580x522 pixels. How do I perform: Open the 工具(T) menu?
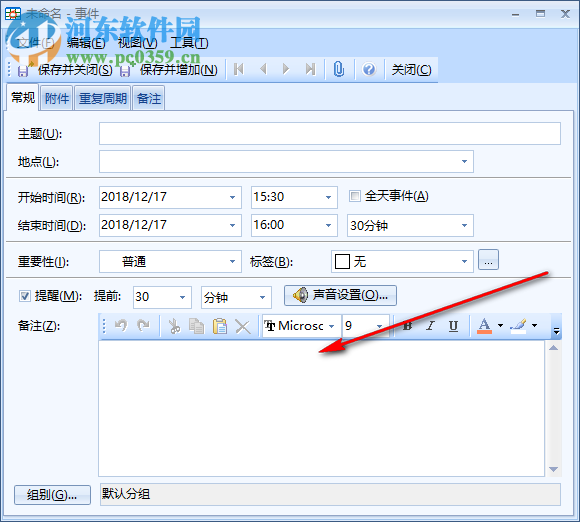pyautogui.click(x=189, y=43)
